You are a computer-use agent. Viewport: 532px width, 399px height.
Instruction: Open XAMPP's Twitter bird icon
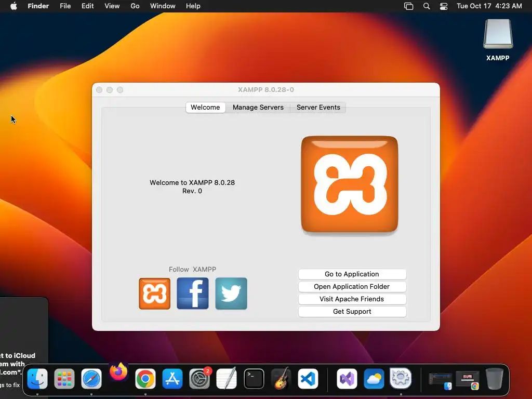click(x=231, y=294)
